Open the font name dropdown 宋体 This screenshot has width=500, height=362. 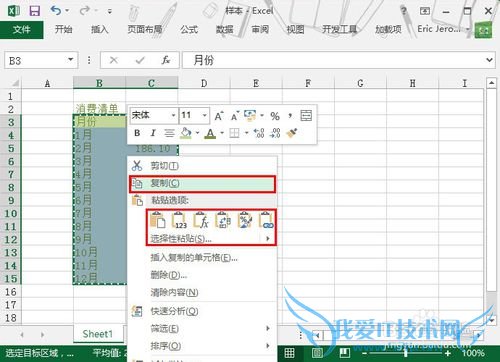point(173,115)
